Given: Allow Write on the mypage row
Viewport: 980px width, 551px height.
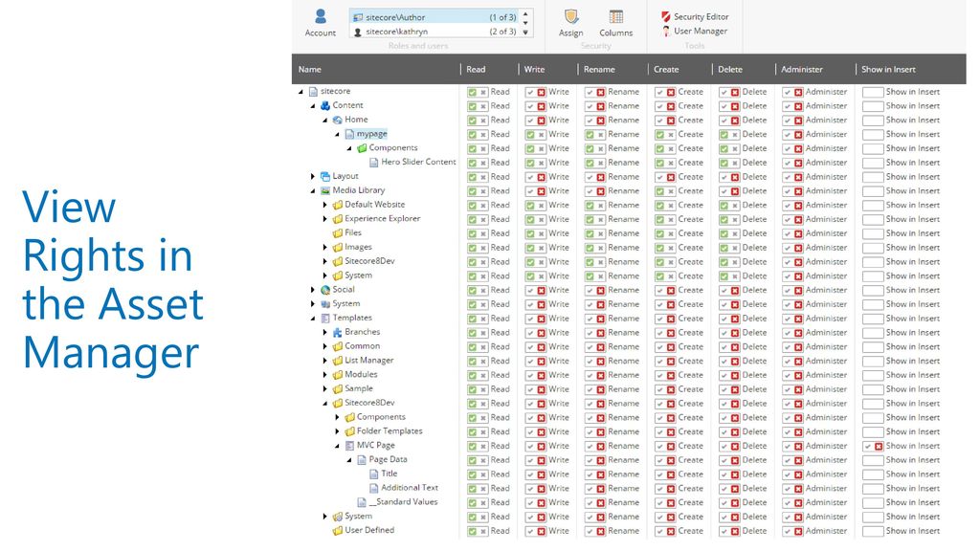Looking at the screenshot, I should coord(530,134).
